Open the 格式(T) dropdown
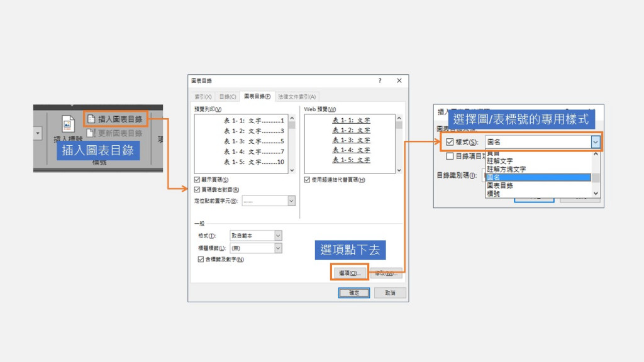This screenshot has width=644, height=362. [x=278, y=236]
